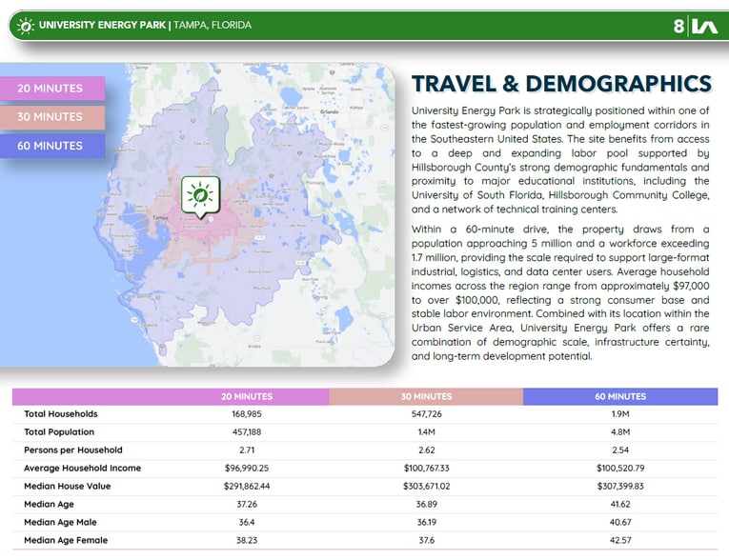Click the LA logo in top-right corner

[704, 26]
